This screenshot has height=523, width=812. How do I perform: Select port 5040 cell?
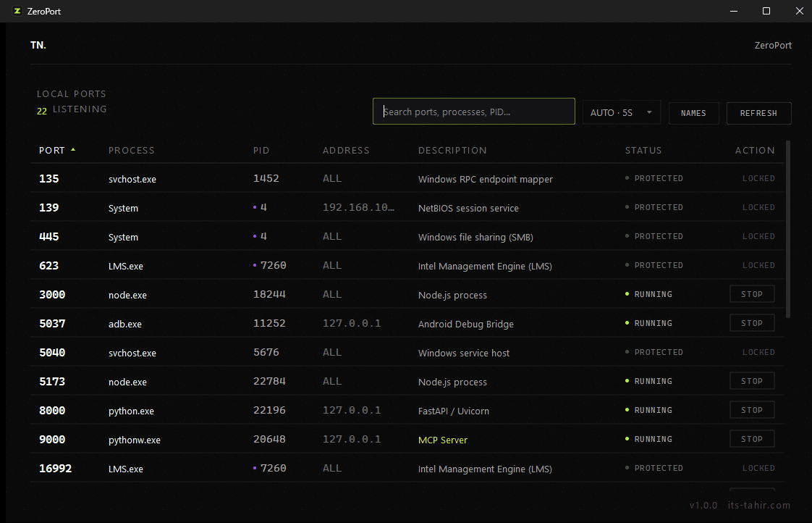pos(52,353)
